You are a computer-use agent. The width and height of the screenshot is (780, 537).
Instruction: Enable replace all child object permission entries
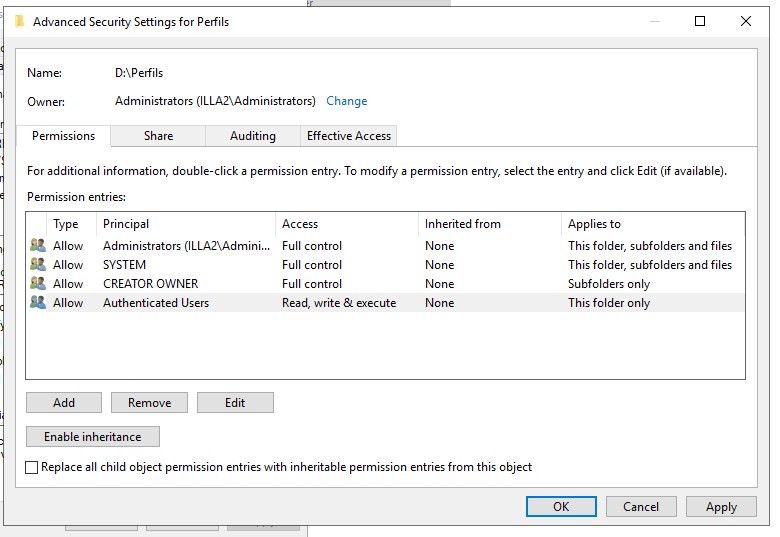tap(32, 467)
